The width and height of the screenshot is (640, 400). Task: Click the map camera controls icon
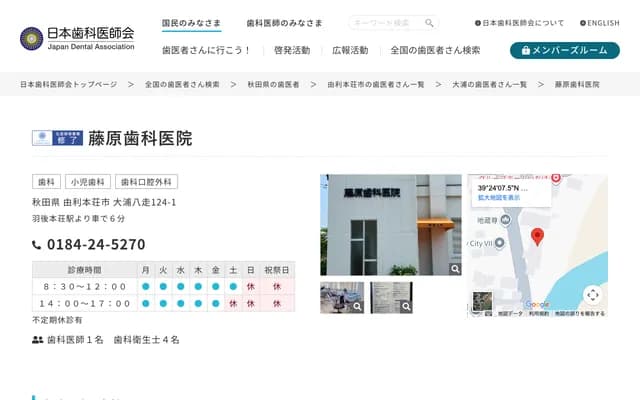592,295
